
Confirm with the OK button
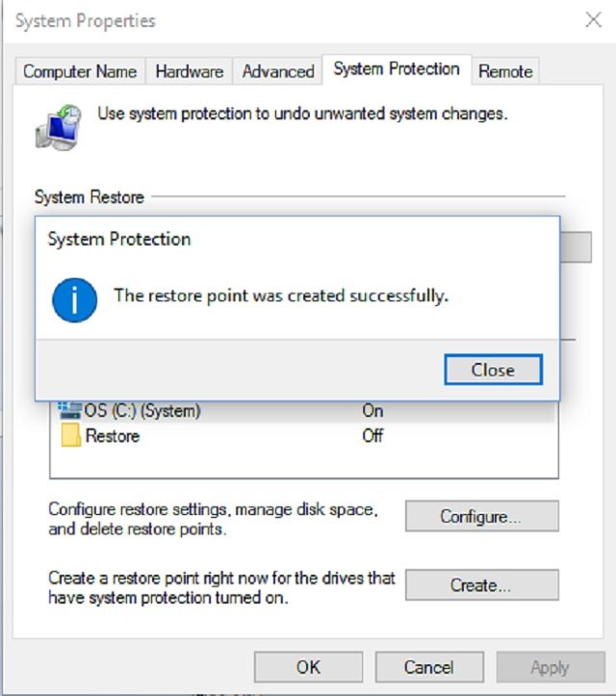(308, 667)
